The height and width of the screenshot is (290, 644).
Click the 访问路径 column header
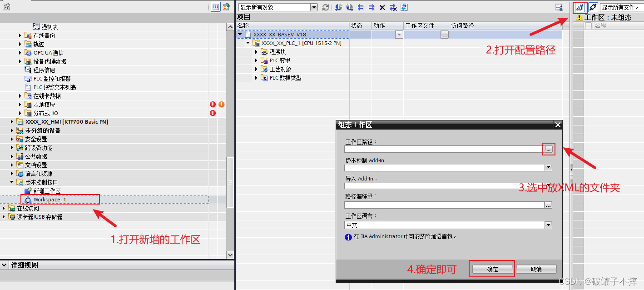point(505,26)
